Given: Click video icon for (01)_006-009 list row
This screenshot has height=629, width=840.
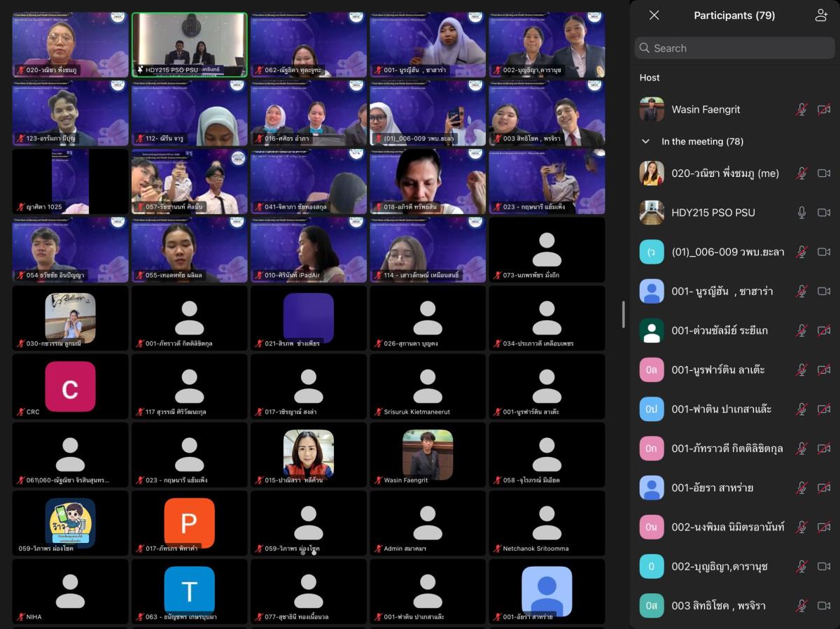Looking at the screenshot, I should (x=824, y=252).
